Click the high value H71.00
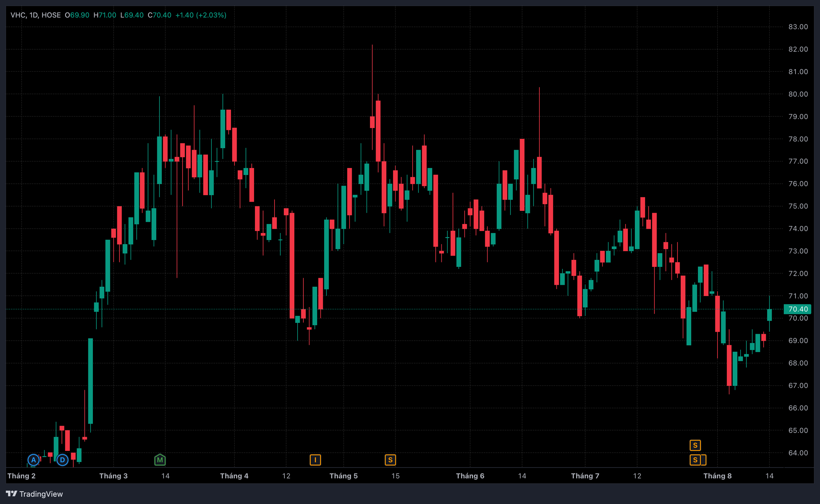This screenshot has width=820, height=504. 105,15
